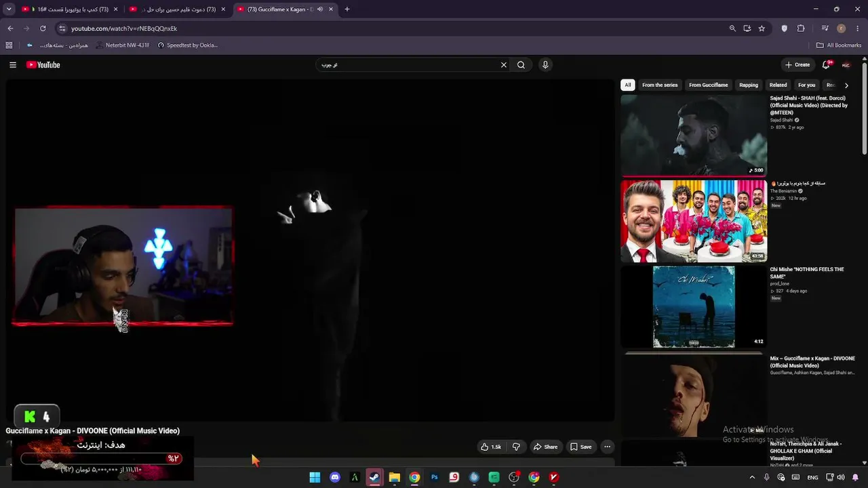Reload the current page

pyautogui.click(x=43, y=28)
